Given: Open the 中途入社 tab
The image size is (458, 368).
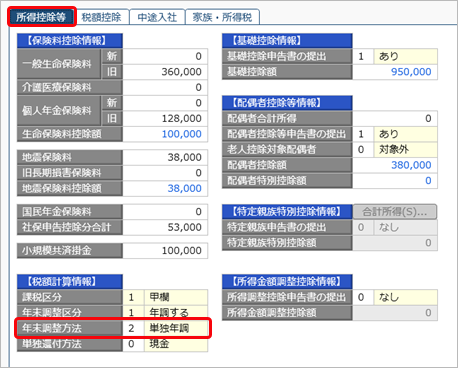Looking at the screenshot, I should pos(157,17).
